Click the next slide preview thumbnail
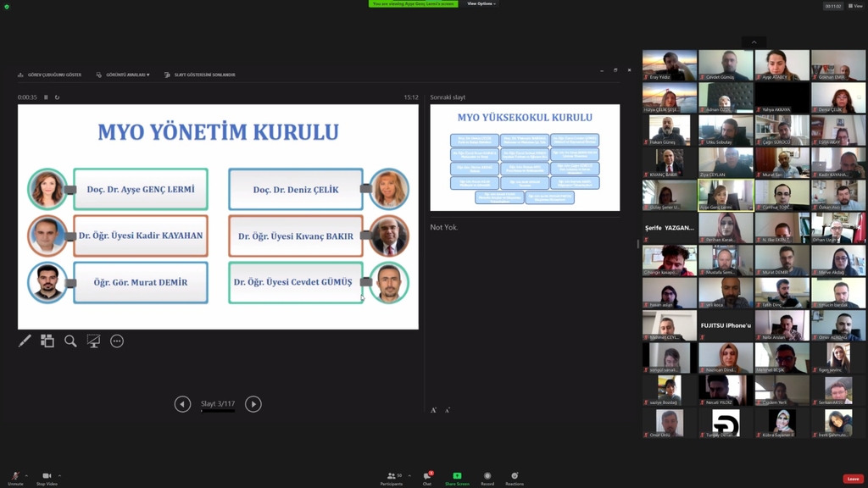The width and height of the screenshot is (868, 488). click(525, 158)
